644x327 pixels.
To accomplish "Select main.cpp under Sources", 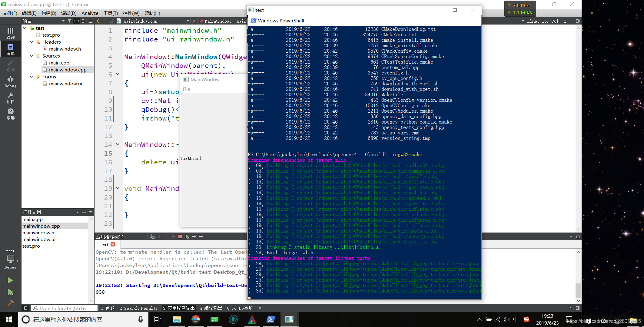I will [x=59, y=63].
